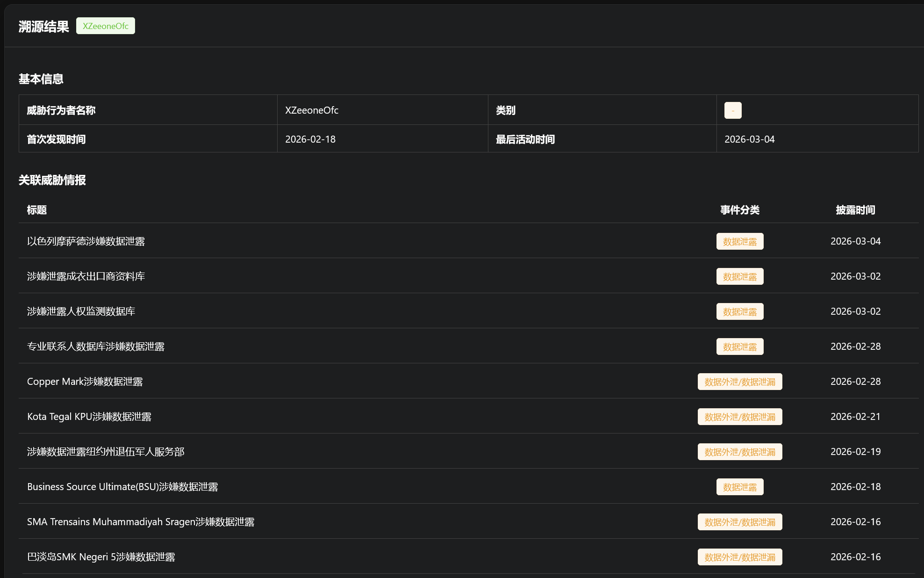
Task: Open SMA Trensains Muhammadiyah Sragen entry
Action: click(x=141, y=522)
